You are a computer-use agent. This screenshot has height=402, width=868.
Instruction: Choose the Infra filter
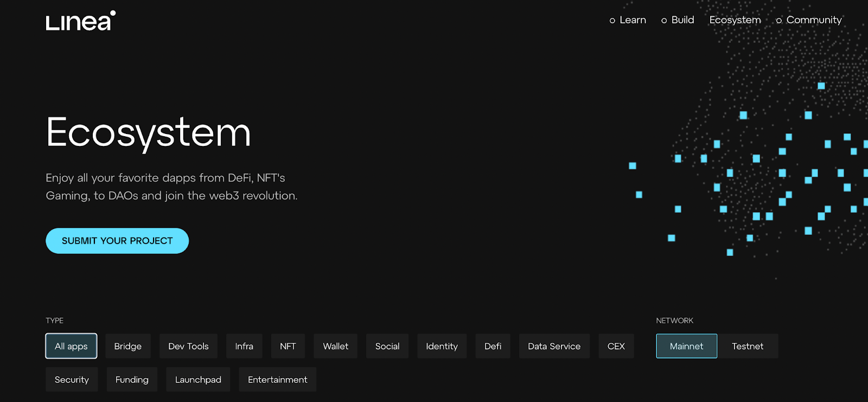(244, 346)
